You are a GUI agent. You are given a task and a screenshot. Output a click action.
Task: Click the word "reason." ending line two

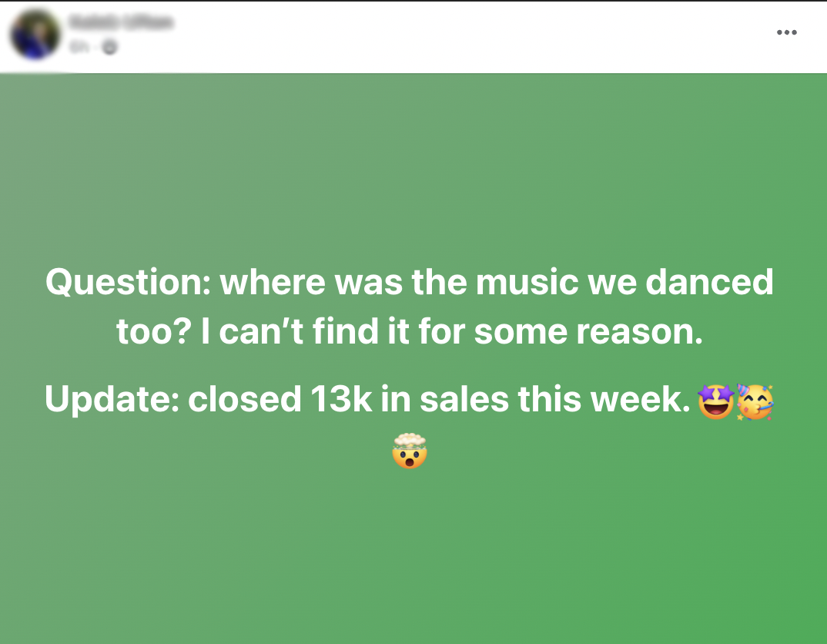640,332
